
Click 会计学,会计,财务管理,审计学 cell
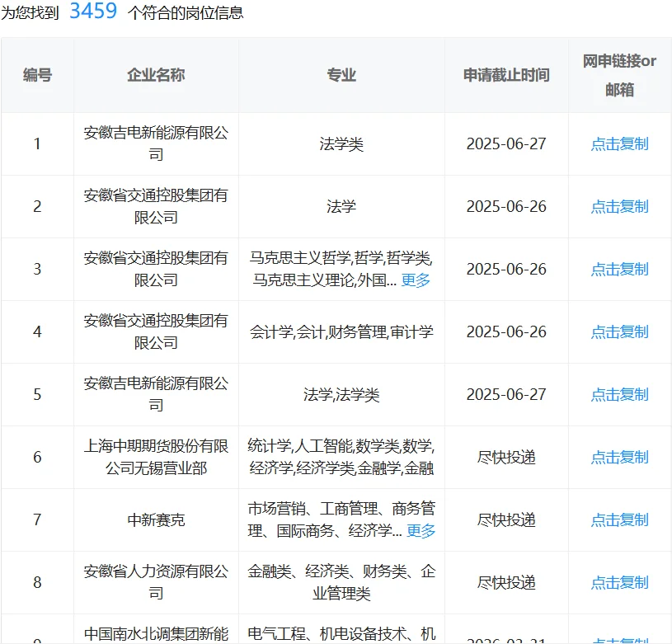[x=341, y=331]
